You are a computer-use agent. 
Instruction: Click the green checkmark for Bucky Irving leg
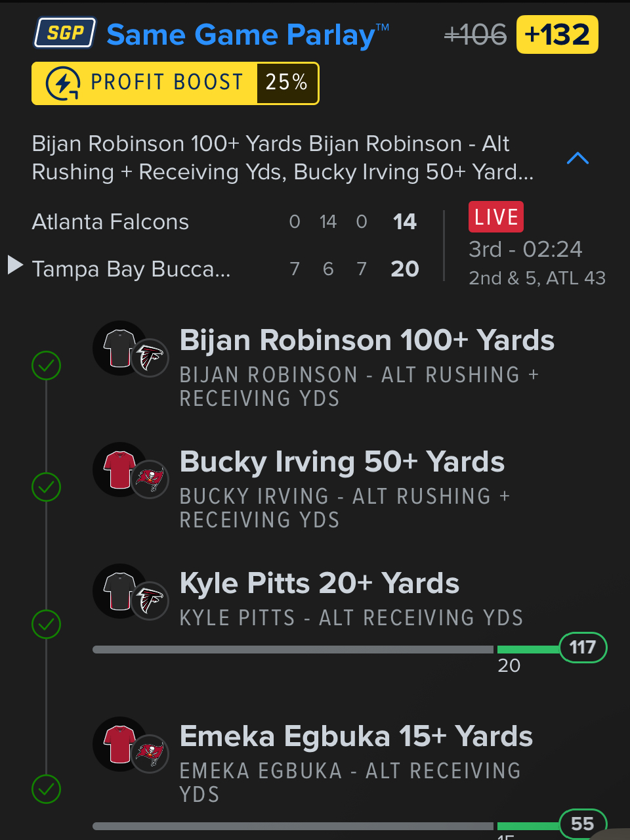pos(47,487)
